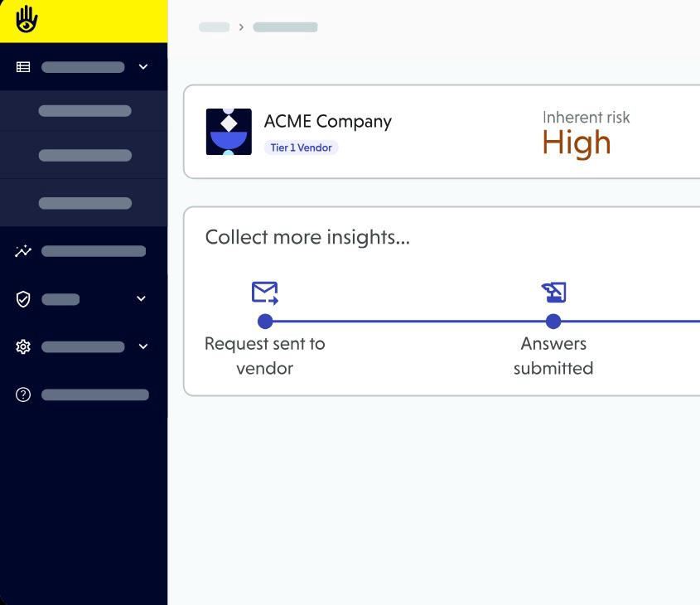
Task: Click the Request sent to vendor timeline dot
Action: (265, 322)
